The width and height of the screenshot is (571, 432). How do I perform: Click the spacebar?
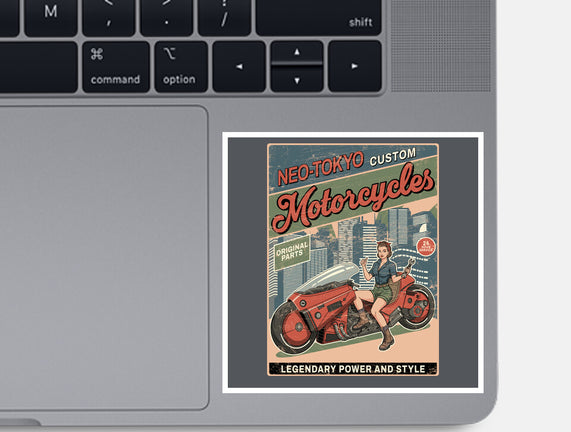click(38, 67)
